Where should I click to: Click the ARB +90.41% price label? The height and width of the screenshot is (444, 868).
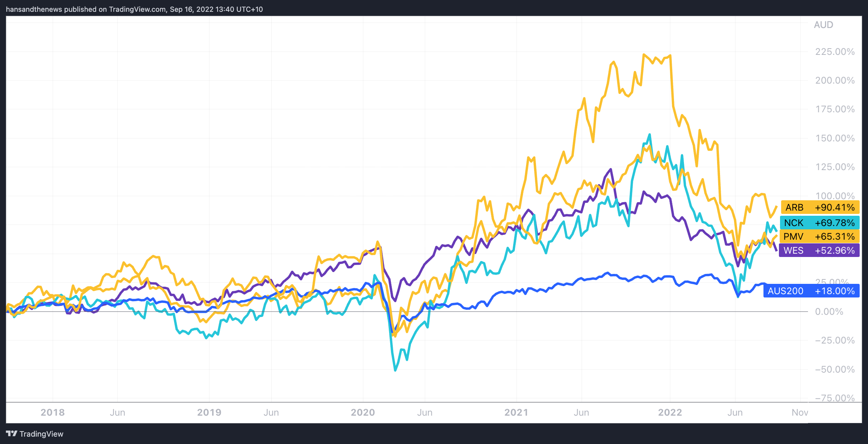point(820,207)
